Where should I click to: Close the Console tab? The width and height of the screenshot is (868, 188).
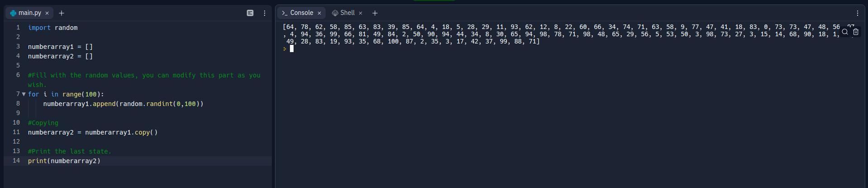(319, 13)
